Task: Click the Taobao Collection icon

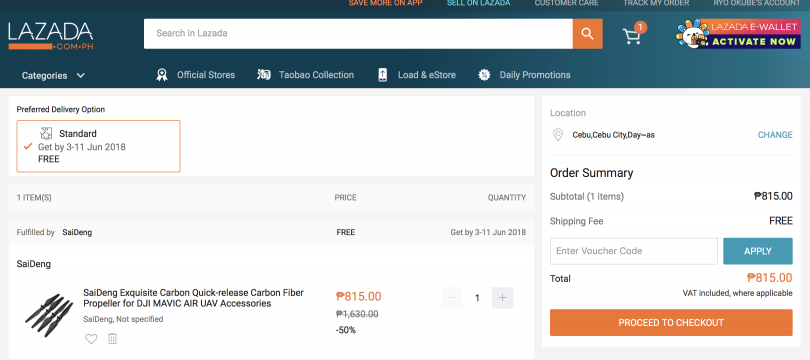Action: [263, 75]
